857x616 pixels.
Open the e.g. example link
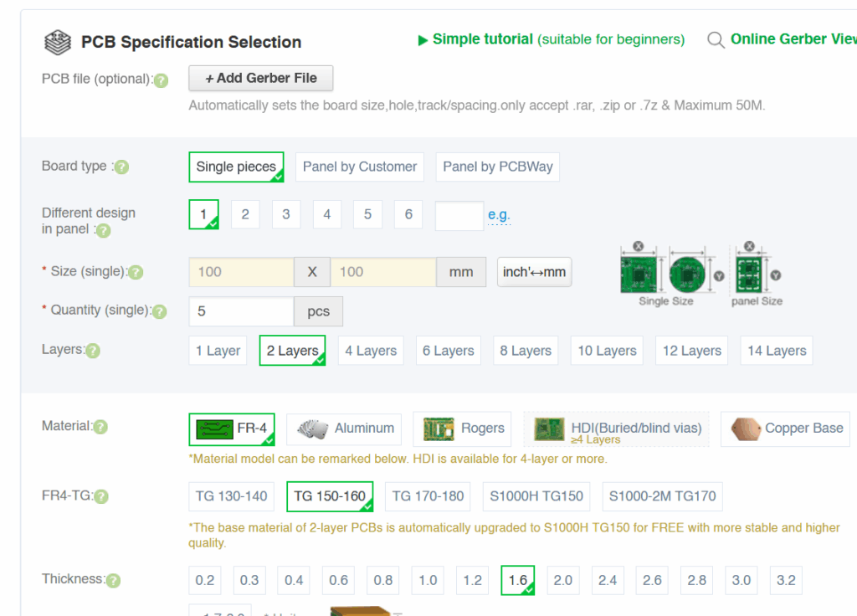pos(499,215)
